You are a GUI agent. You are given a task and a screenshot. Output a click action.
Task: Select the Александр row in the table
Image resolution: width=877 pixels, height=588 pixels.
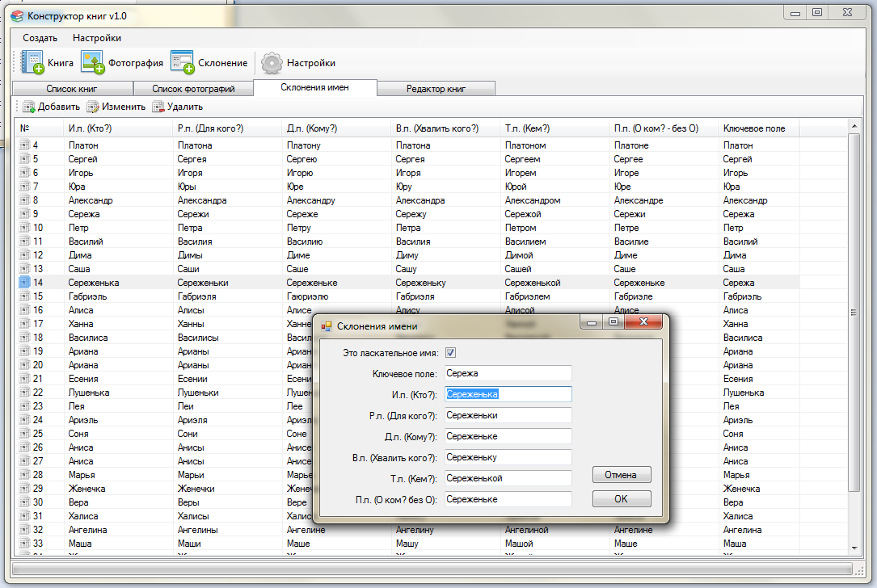click(x=91, y=200)
